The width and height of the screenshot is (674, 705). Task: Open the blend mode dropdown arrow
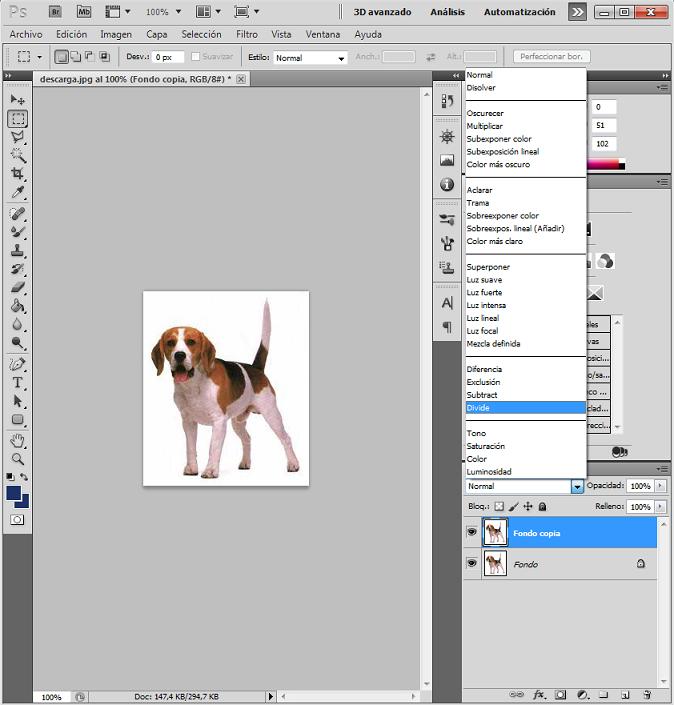coord(577,486)
